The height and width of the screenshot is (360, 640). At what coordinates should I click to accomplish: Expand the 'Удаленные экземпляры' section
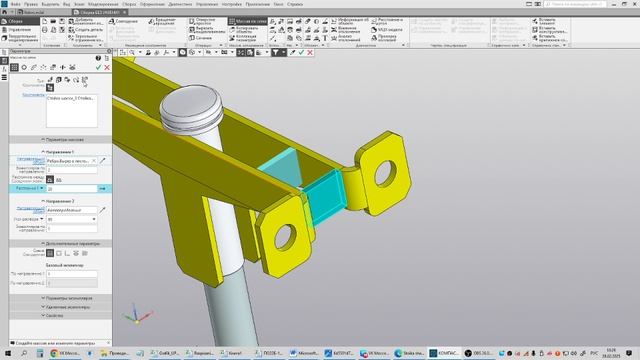pos(60,307)
